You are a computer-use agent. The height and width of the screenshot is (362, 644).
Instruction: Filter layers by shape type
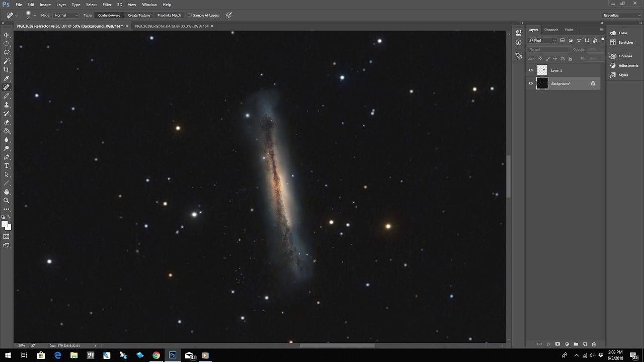point(587,40)
